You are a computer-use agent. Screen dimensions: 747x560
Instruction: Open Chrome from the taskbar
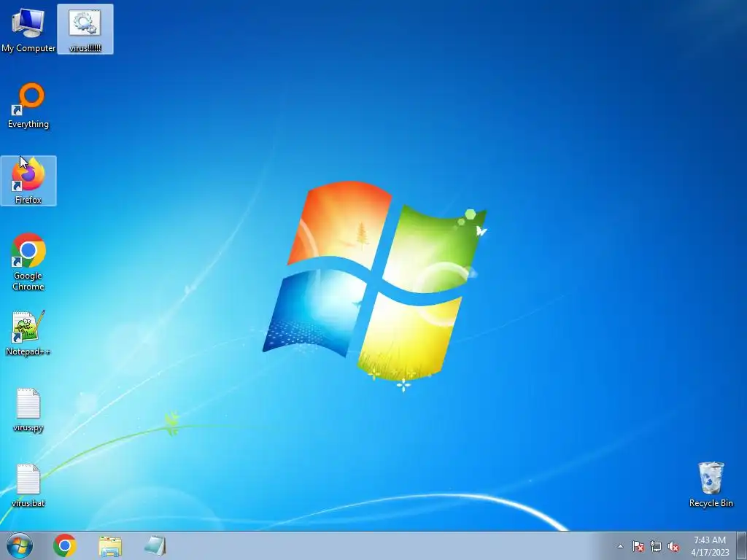pyautogui.click(x=65, y=545)
